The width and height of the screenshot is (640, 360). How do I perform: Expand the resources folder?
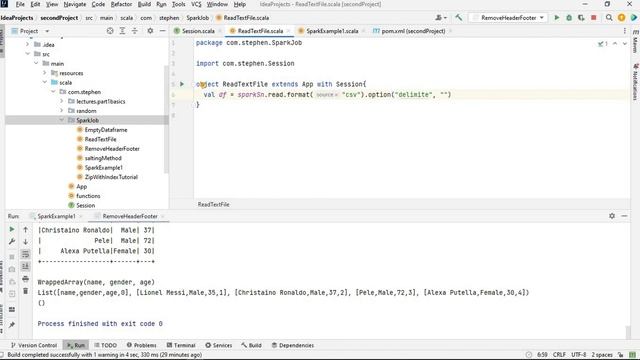coord(44,73)
